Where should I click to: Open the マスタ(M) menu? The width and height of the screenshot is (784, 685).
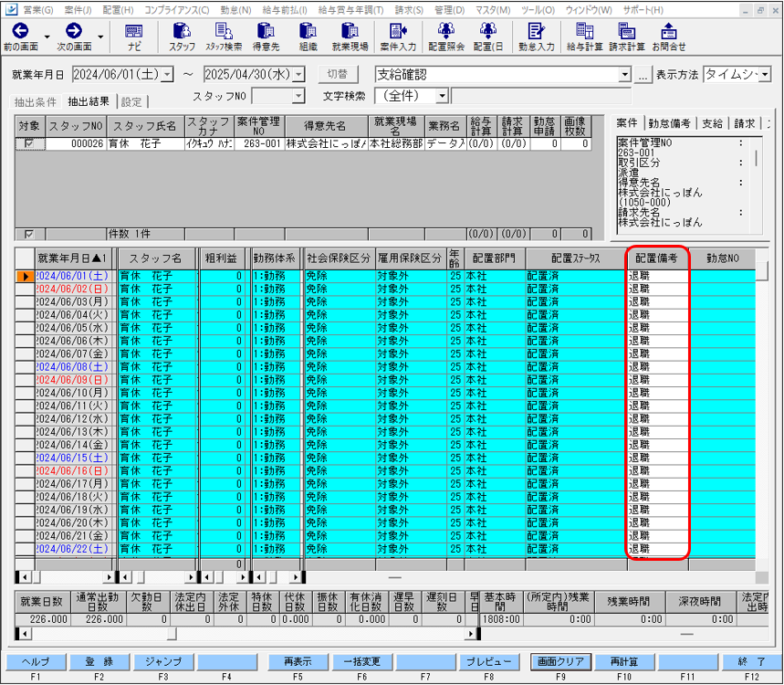pyautogui.click(x=493, y=10)
